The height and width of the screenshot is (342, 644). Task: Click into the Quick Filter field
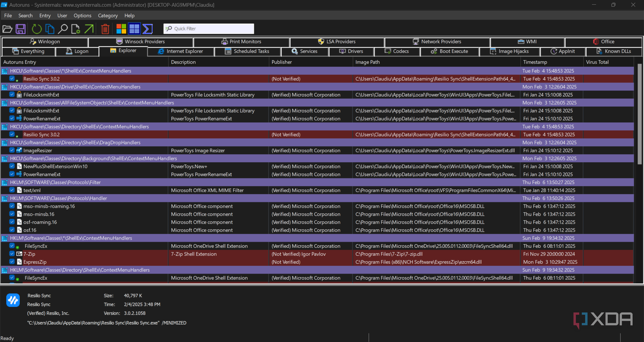[x=209, y=29]
